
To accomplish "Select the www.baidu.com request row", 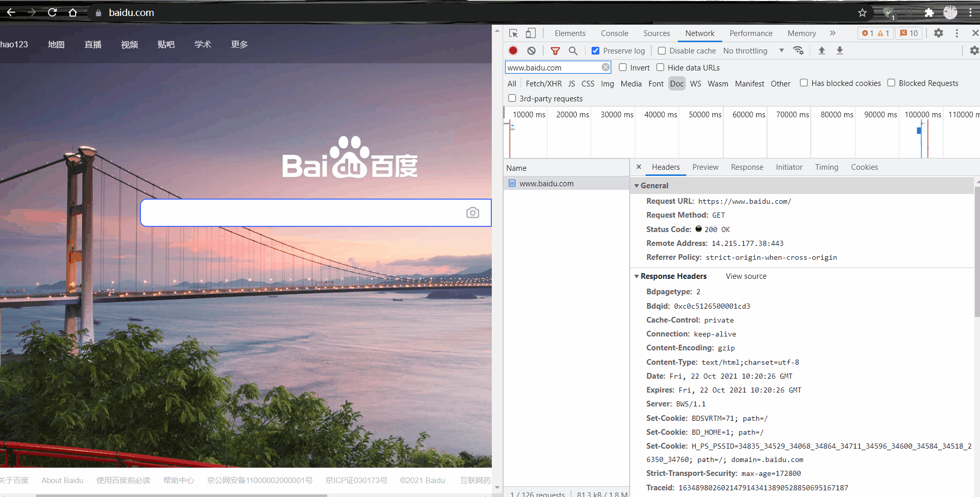I will point(566,183).
